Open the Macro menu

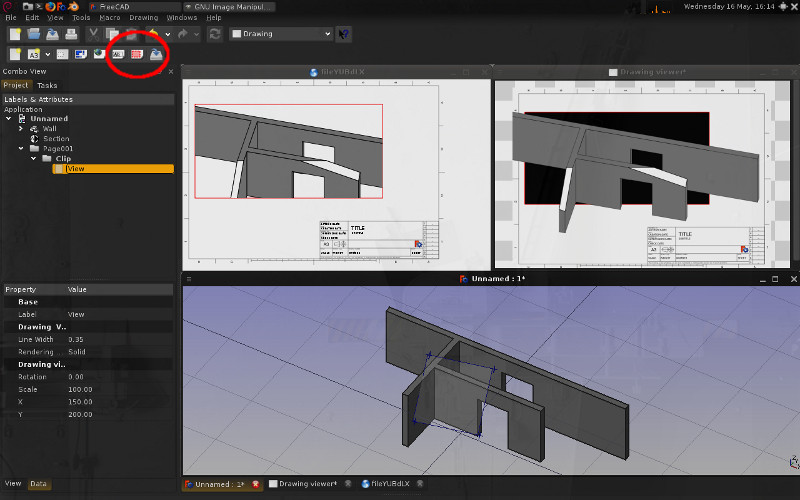(x=110, y=17)
